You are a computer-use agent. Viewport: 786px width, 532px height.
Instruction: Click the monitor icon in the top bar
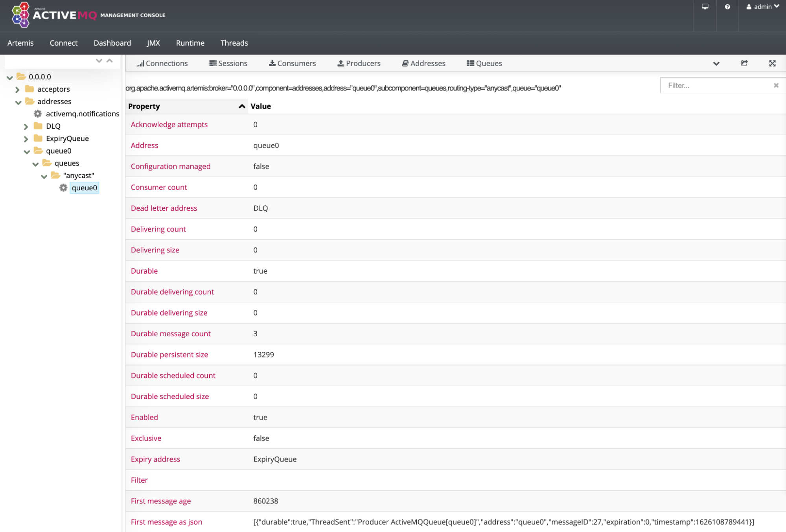point(705,7)
